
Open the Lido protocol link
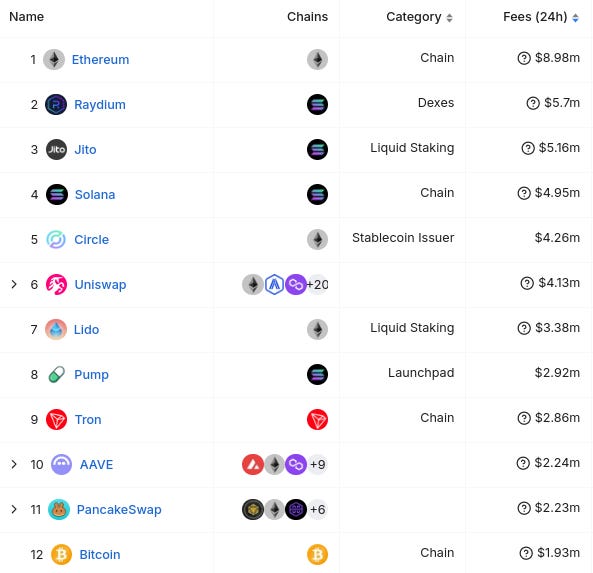point(86,329)
